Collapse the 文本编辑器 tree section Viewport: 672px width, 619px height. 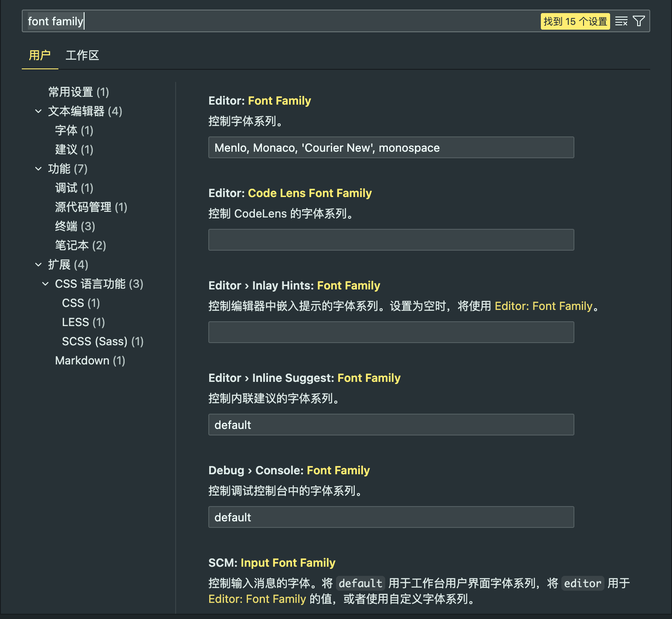click(38, 111)
